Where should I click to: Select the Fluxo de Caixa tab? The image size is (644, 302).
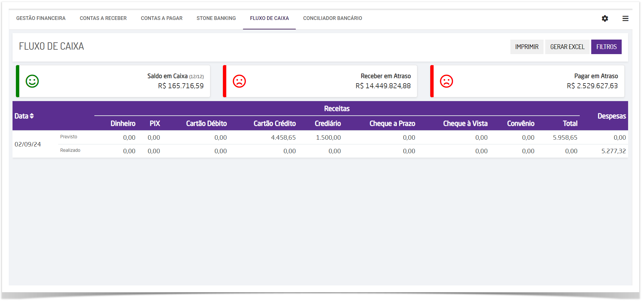point(269,18)
